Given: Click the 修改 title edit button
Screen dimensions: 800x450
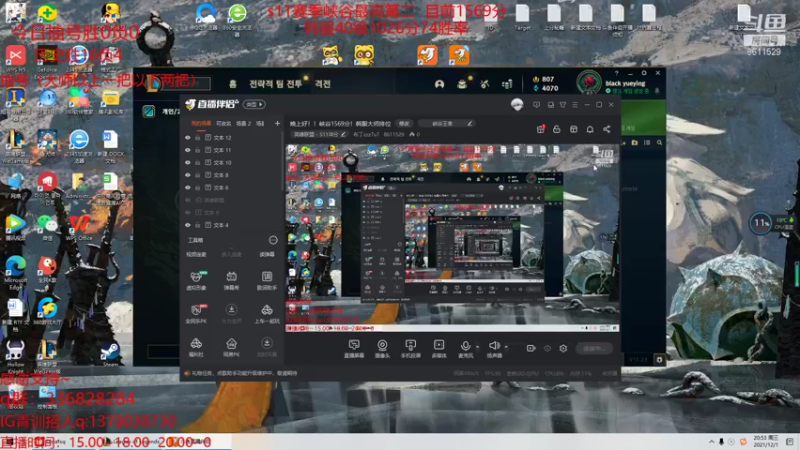Looking at the screenshot, I should (x=404, y=123).
